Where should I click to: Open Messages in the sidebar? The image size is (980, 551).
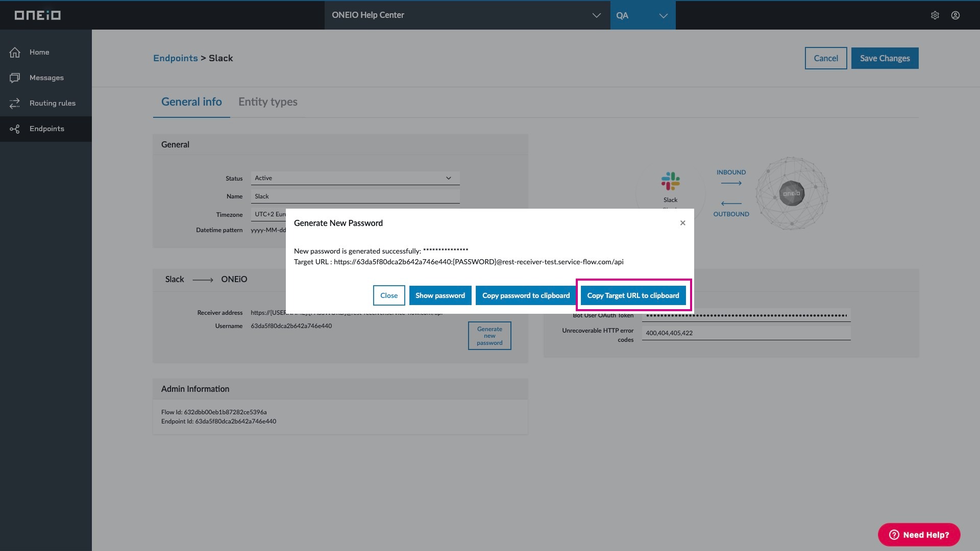46,78
